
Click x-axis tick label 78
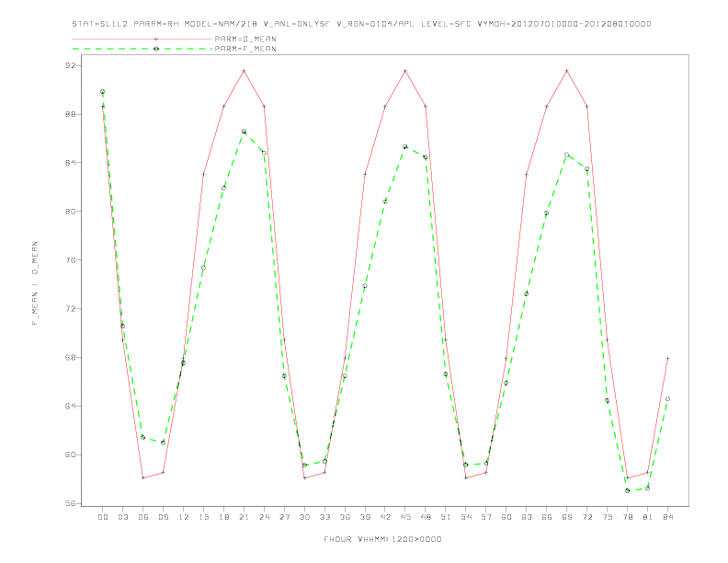tap(628, 517)
